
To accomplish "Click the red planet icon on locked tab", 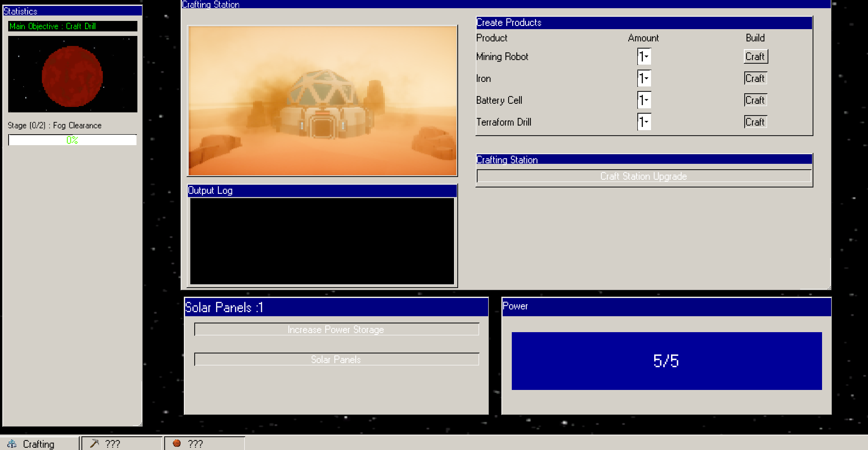I will [x=177, y=444].
